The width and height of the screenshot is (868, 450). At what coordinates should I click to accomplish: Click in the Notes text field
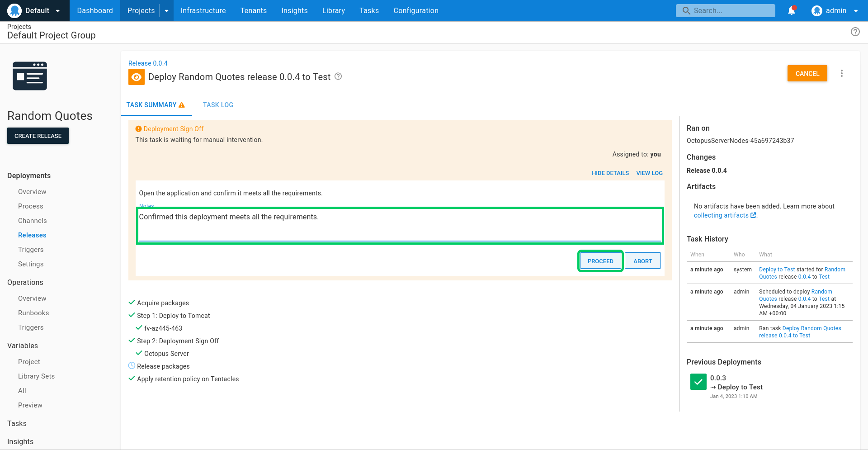tap(400, 225)
